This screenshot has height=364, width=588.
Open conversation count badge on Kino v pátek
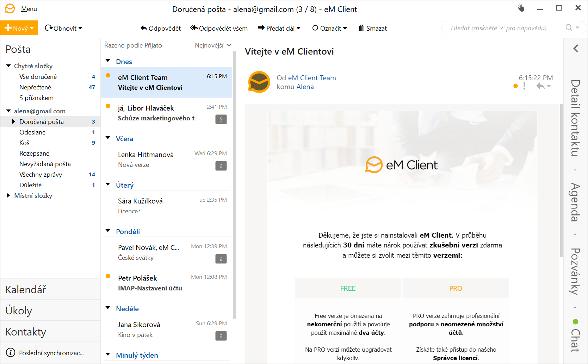coord(221,336)
